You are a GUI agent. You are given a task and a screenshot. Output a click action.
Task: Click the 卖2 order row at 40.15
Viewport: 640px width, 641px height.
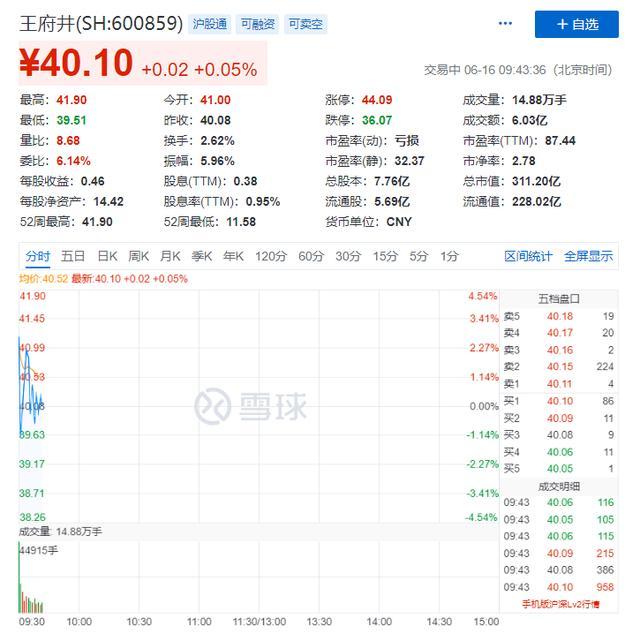point(559,367)
